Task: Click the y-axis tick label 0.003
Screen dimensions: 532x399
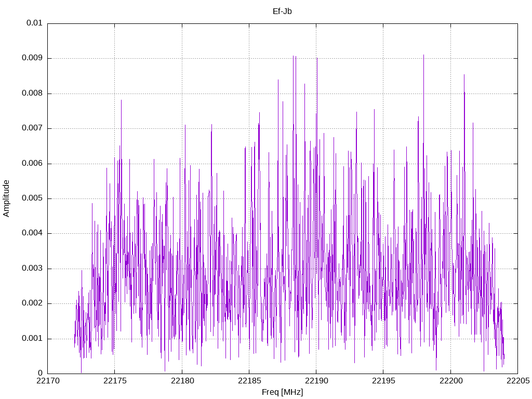Action: (x=32, y=269)
